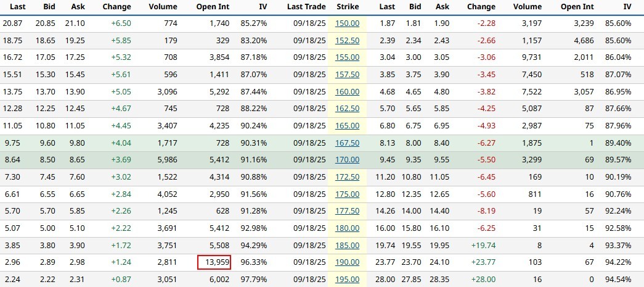Click the 167.50 strike link
Screen dimensions: 644x287
click(x=348, y=143)
